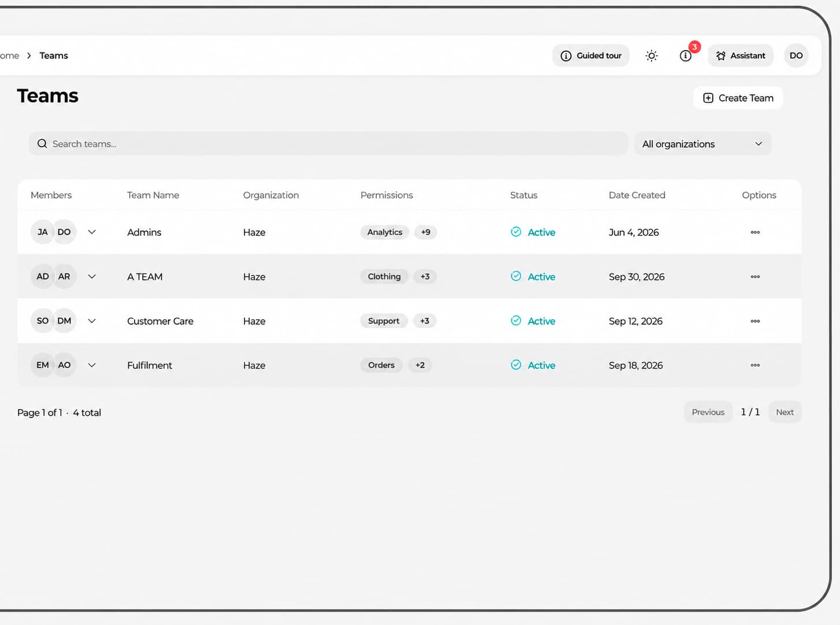
Task: Toggle the light/dark theme sun icon
Action: (x=651, y=55)
